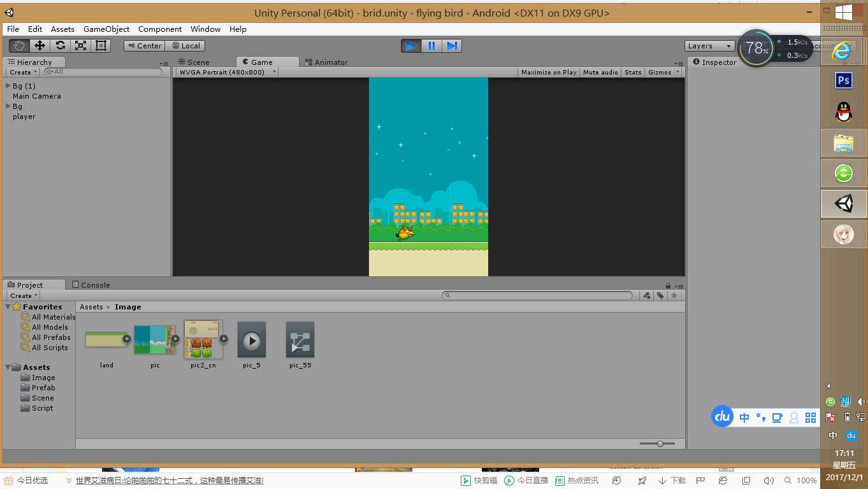The width and height of the screenshot is (868, 489).
Task: Open the Layers dropdown
Action: coord(710,46)
